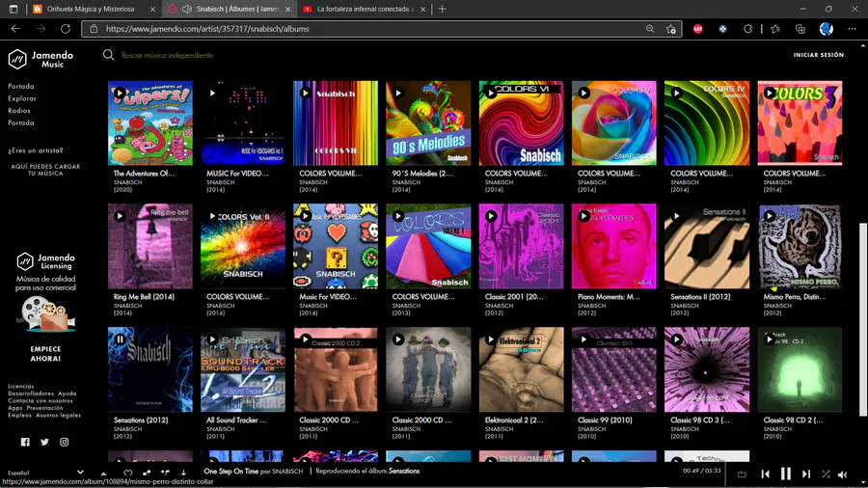Open Español language dropdown
868x488 pixels.
pos(45,473)
